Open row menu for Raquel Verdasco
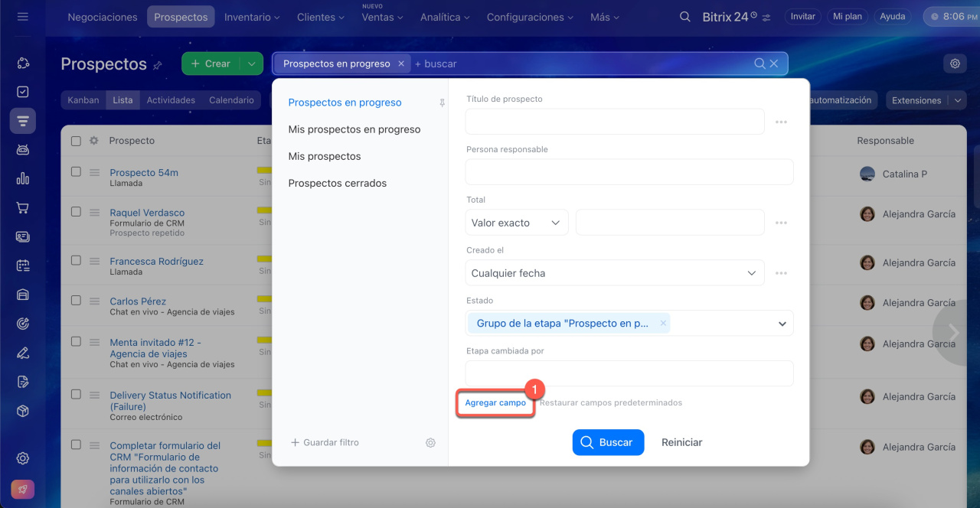Viewport: 980px width, 508px height. tap(94, 213)
